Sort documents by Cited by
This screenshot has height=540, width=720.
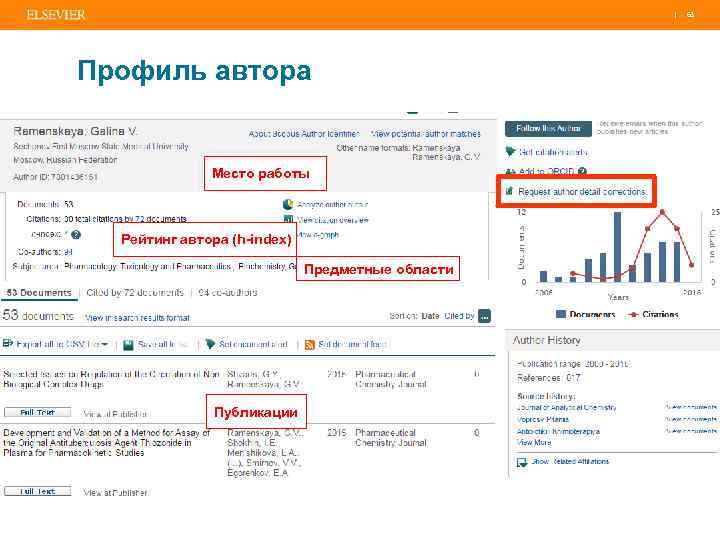(459, 316)
